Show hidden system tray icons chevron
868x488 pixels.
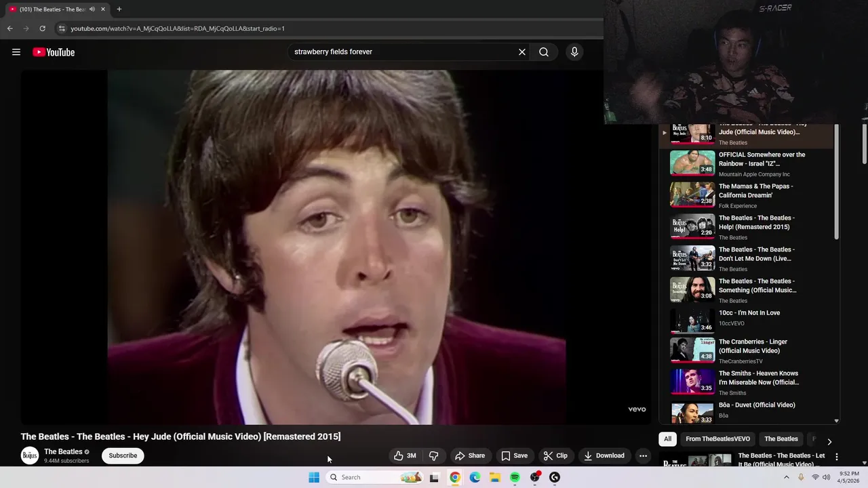point(787,477)
